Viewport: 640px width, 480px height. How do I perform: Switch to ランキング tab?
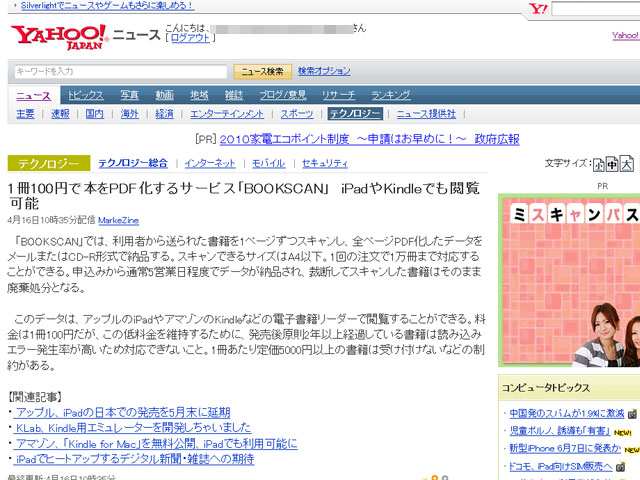(x=391, y=95)
